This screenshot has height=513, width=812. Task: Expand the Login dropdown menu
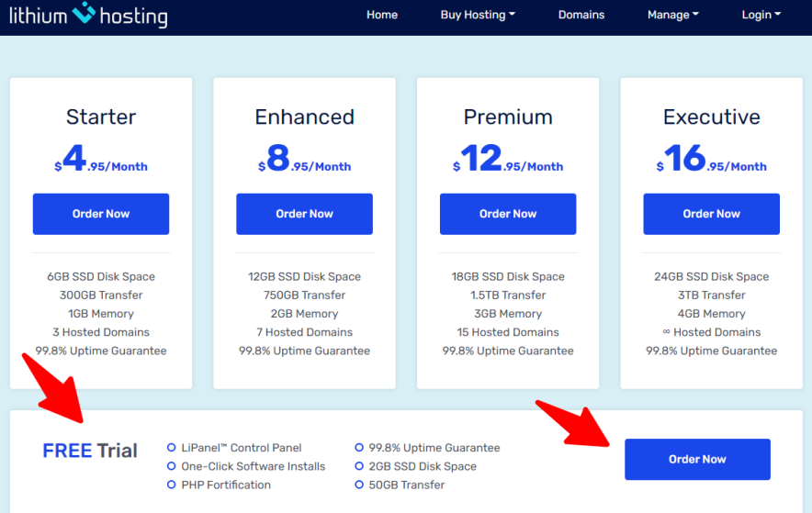point(761,15)
